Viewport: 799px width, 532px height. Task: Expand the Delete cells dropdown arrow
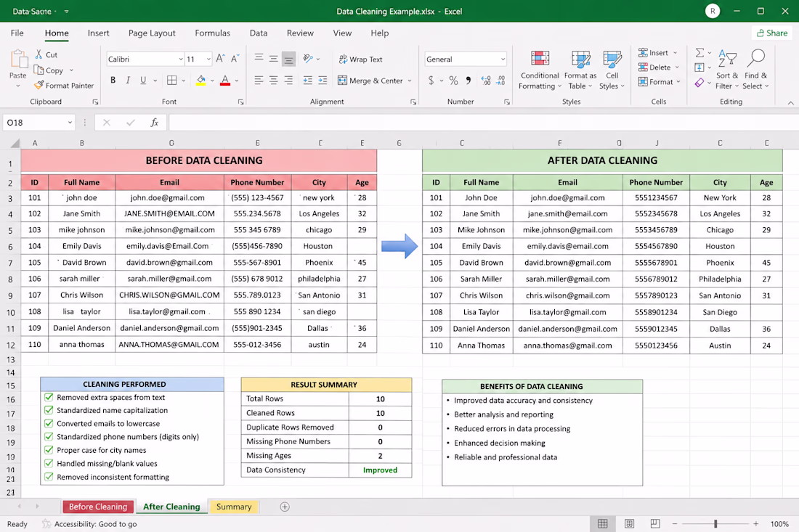point(677,67)
